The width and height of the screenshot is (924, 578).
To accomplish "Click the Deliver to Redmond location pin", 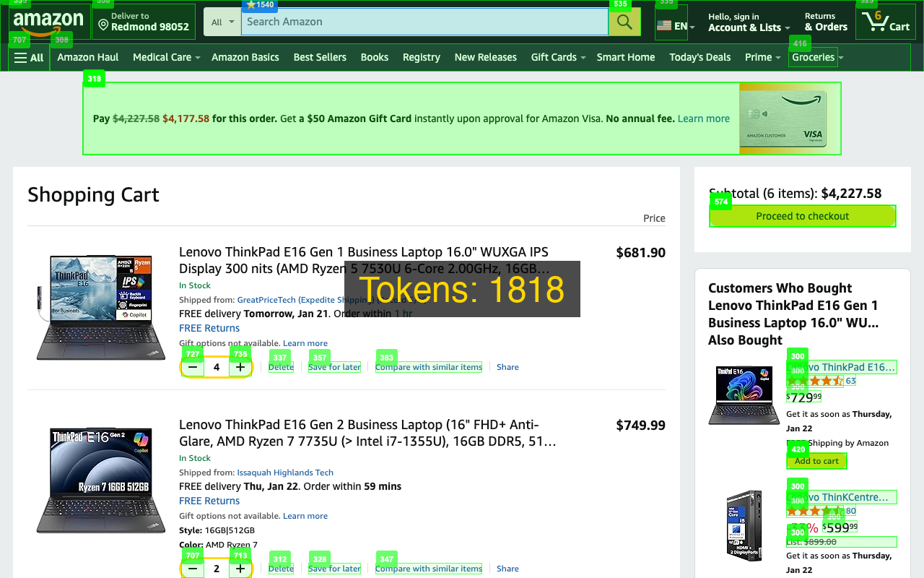I will click(x=103, y=26).
